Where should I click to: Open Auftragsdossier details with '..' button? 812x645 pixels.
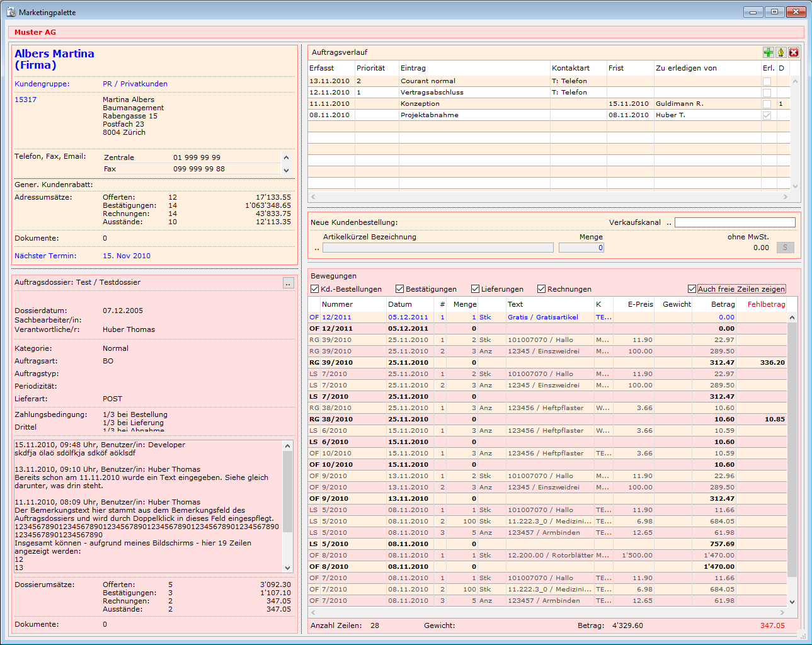288,283
